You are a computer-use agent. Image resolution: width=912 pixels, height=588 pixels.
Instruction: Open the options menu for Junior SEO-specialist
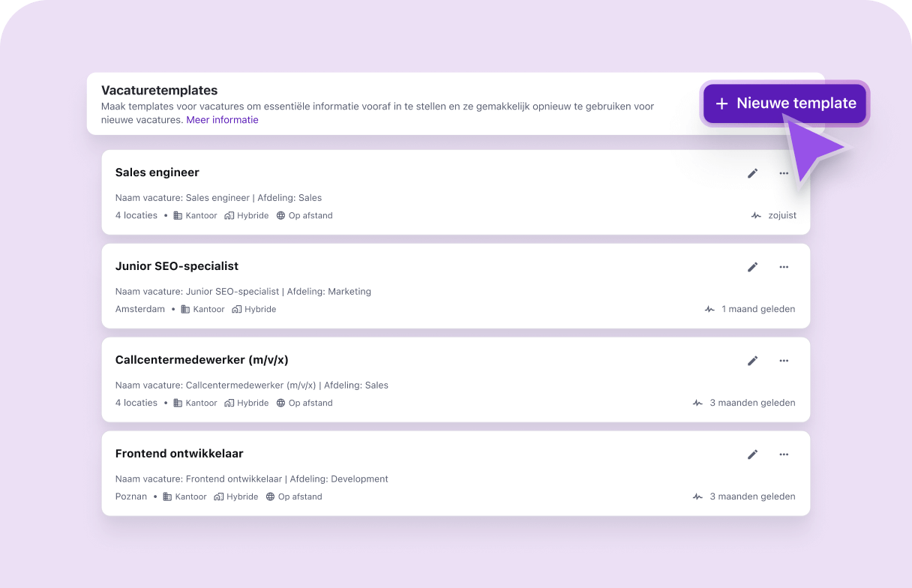click(x=784, y=267)
